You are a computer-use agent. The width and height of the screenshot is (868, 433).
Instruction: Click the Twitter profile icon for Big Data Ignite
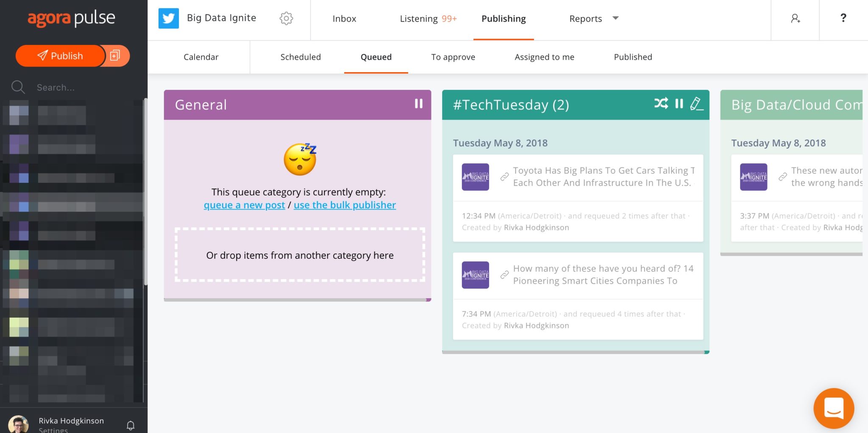click(169, 18)
